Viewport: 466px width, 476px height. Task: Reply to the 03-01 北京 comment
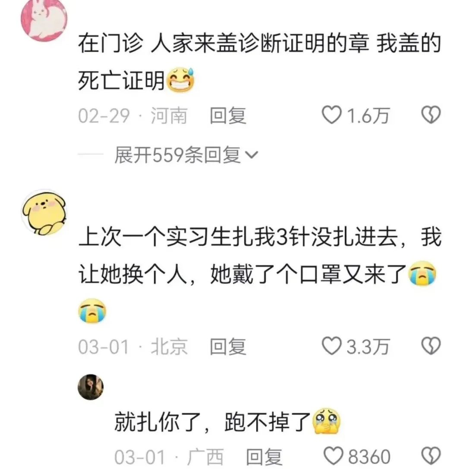[228, 346]
